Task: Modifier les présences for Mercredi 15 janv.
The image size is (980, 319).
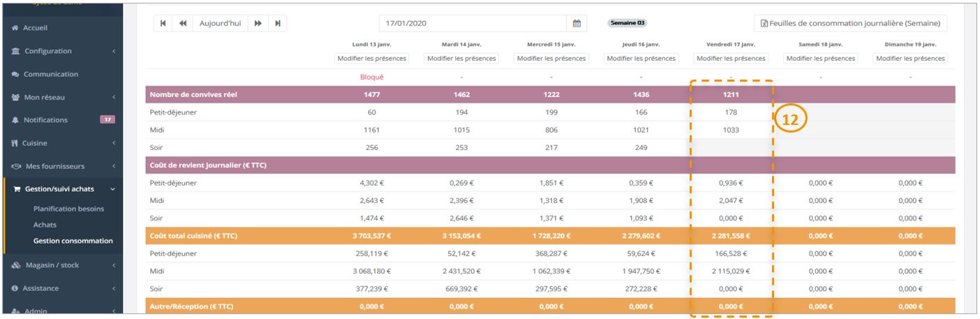Action: pyautogui.click(x=551, y=58)
